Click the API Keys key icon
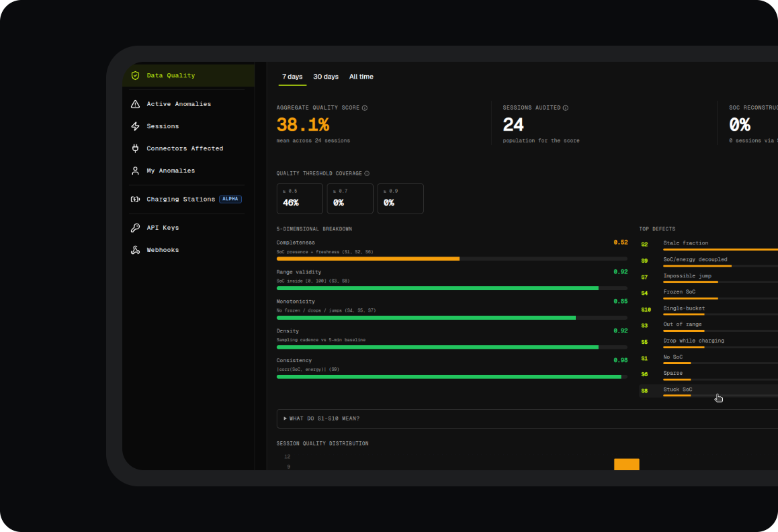Image resolution: width=778 pixels, height=532 pixels. [135, 228]
